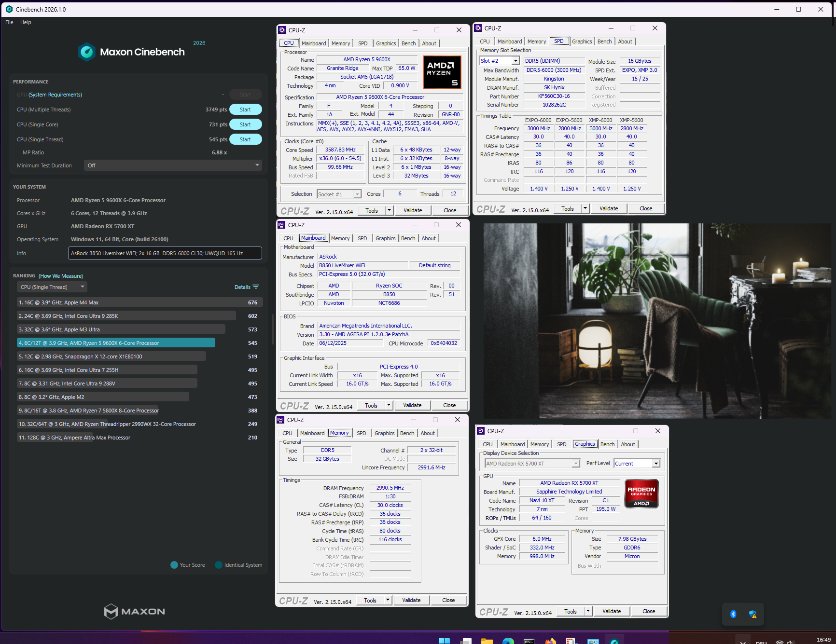Screen dimensions: 836x644
Task: Click the Sapphire Technology Limited value
Action: click(x=569, y=492)
